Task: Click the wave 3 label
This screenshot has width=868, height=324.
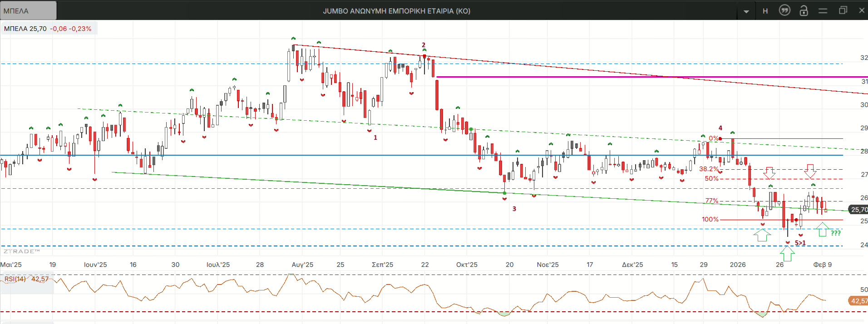Action: 514,209
